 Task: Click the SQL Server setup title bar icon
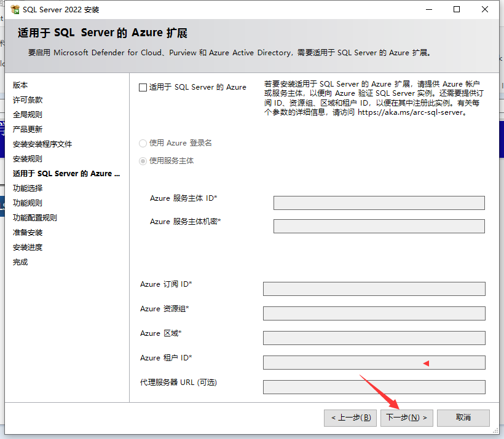(x=15, y=10)
